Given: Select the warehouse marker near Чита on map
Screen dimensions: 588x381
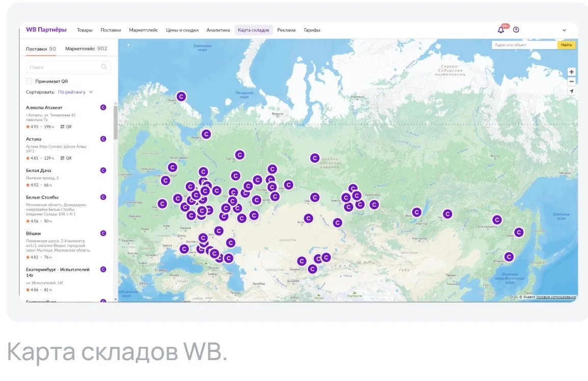Looking at the screenshot, I should point(447,214).
